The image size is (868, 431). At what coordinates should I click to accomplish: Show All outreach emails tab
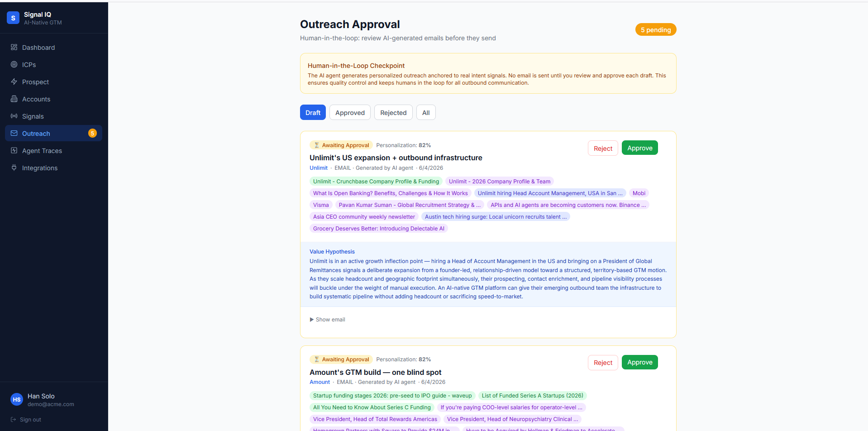coord(426,112)
